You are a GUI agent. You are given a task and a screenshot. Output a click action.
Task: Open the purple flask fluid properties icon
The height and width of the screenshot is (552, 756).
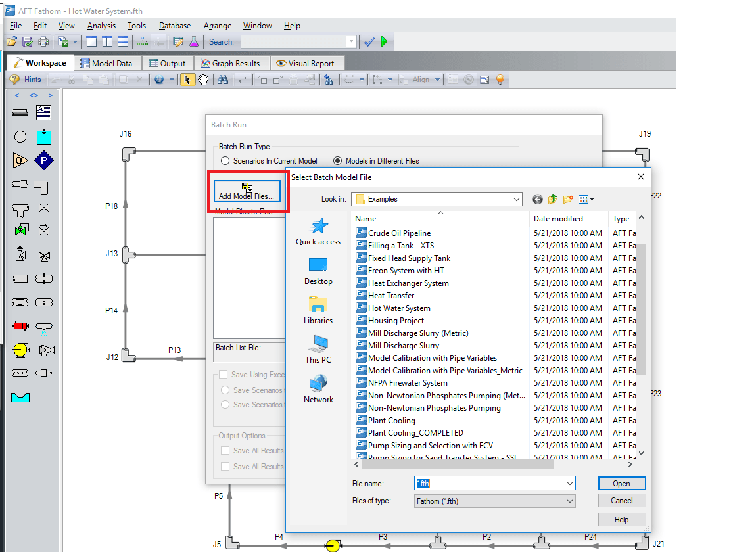[194, 42]
